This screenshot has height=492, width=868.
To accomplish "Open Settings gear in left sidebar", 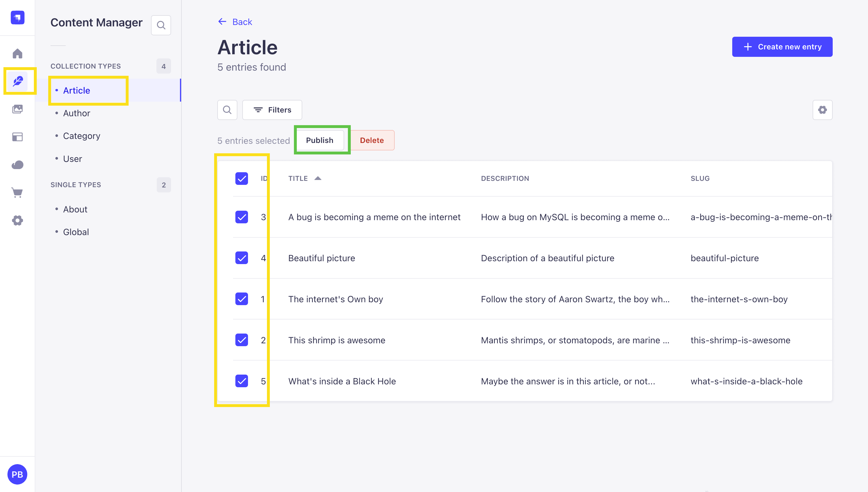I will tap(17, 221).
